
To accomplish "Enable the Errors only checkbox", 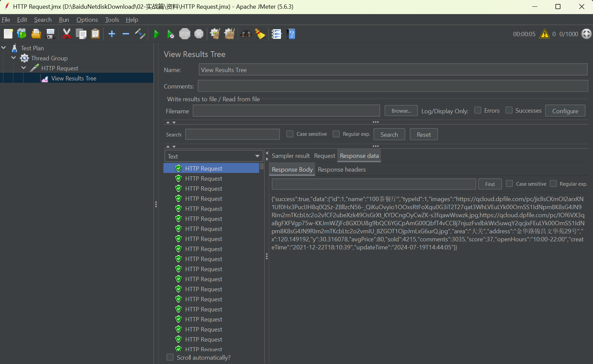I will tap(478, 110).
